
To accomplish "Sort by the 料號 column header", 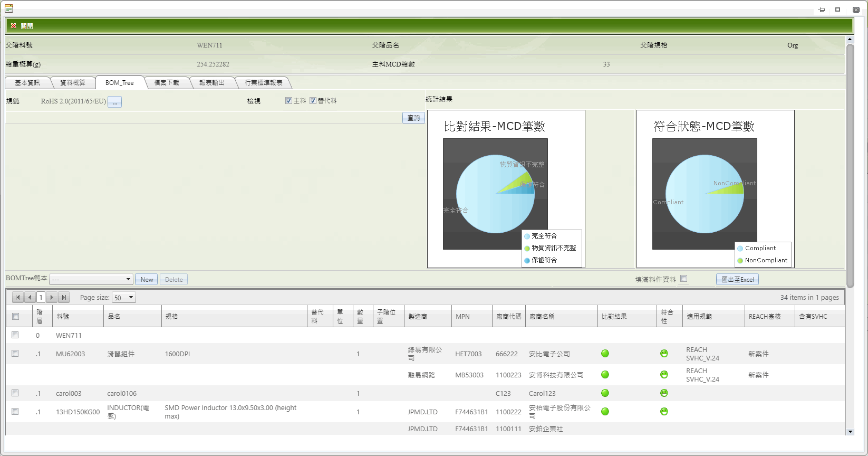I will (63, 317).
